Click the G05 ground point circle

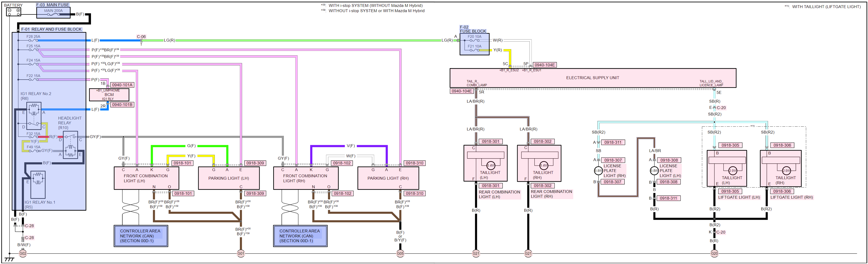[x=400, y=253]
